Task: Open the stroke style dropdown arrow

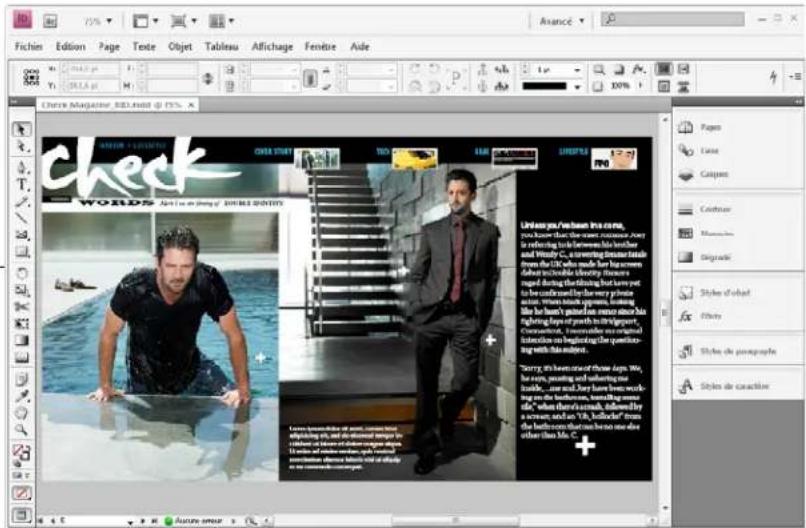Action: [x=578, y=86]
